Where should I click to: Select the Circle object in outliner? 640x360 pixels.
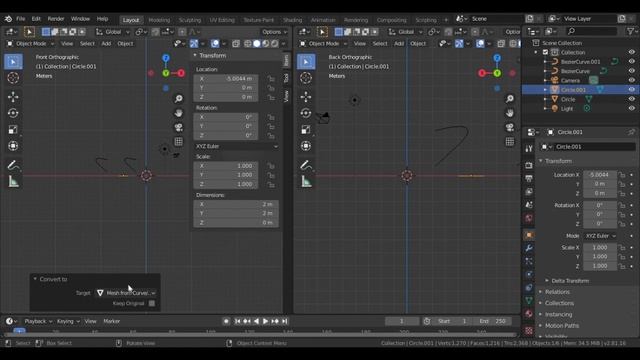(568, 99)
